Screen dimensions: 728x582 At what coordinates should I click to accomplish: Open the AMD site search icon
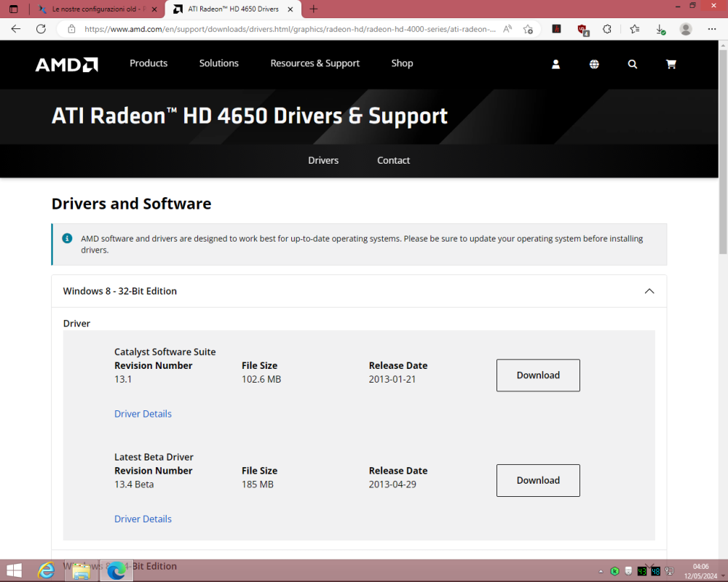click(632, 64)
